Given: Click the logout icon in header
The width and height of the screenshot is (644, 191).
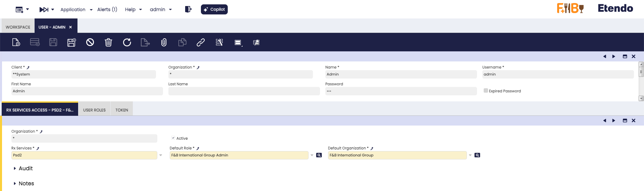Looking at the screenshot, I should 188,9.
